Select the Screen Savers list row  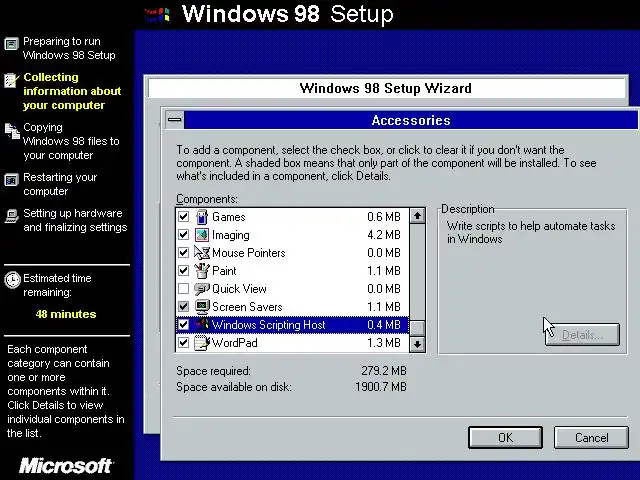[292, 307]
